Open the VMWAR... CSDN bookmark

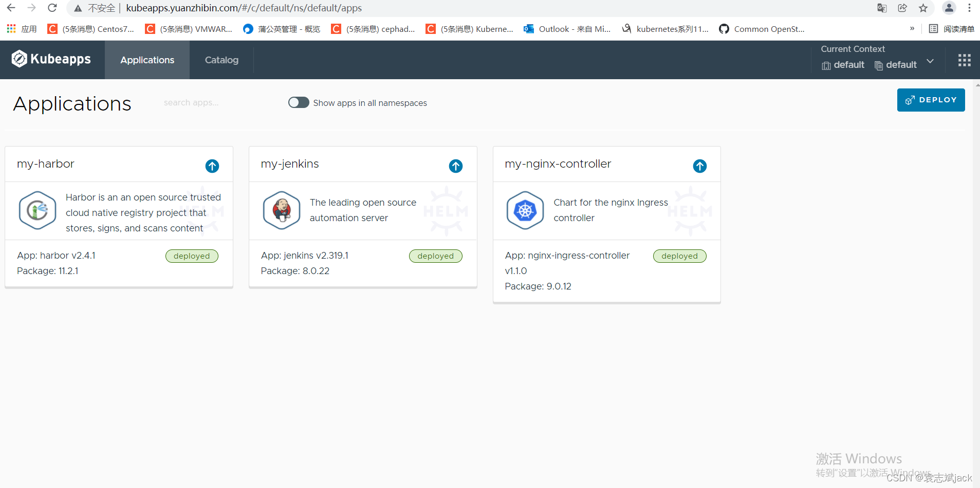[x=189, y=29]
